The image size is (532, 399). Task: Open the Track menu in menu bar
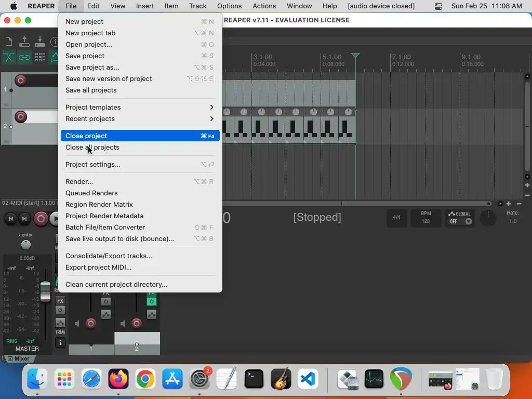[198, 6]
